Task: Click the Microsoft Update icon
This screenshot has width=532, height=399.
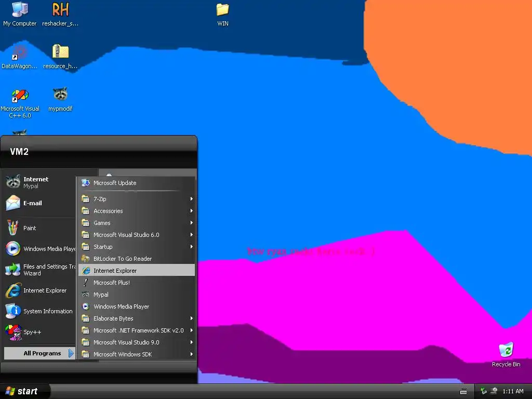Action: 86,183
